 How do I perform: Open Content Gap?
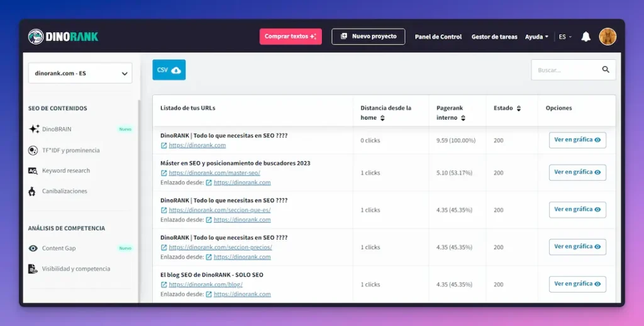[58, 249]
